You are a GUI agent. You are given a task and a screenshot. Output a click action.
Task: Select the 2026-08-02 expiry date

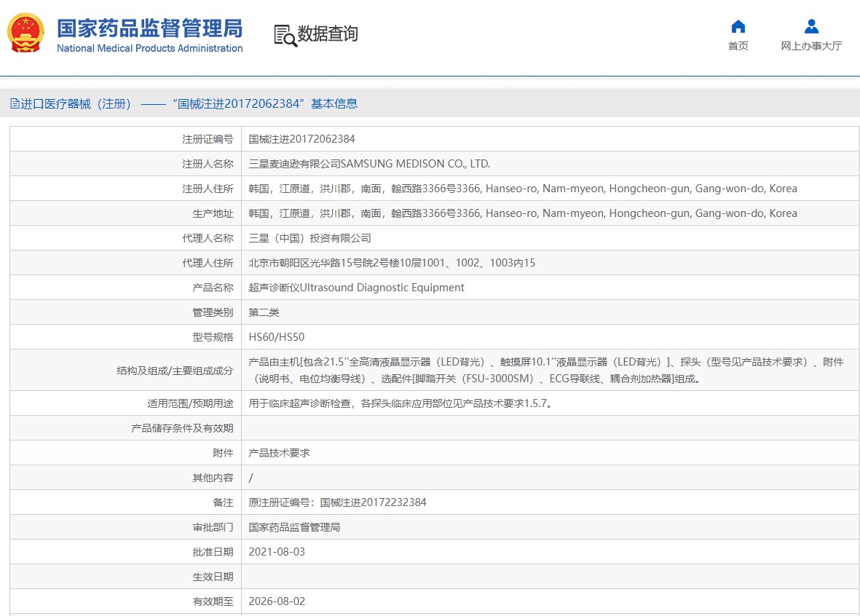[277, 601]
